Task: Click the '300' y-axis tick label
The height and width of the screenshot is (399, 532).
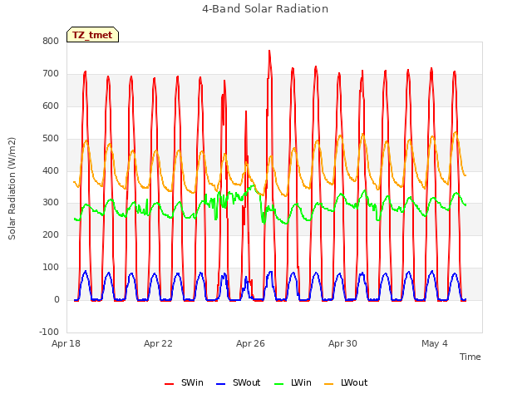Action: (51, 203)
